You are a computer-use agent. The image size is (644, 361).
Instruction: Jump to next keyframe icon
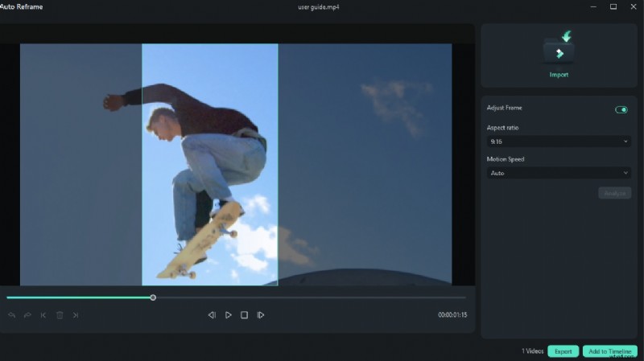point(76,315)
